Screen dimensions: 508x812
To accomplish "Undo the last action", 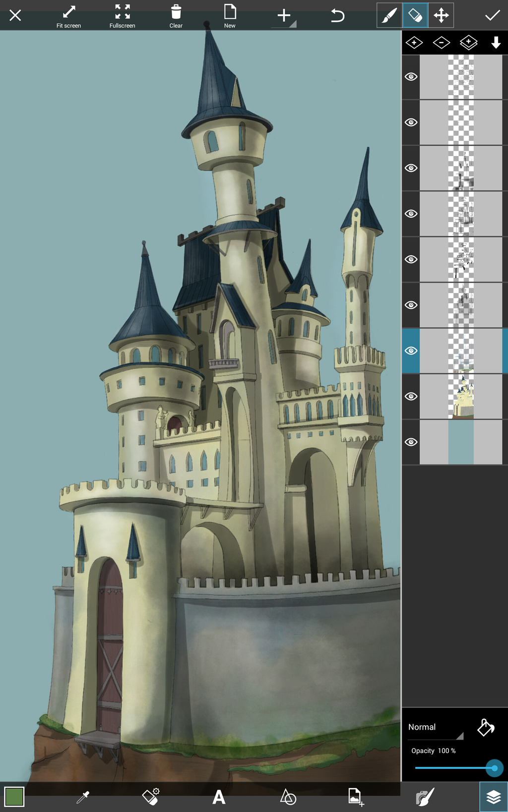I will [x=337, y=15].
